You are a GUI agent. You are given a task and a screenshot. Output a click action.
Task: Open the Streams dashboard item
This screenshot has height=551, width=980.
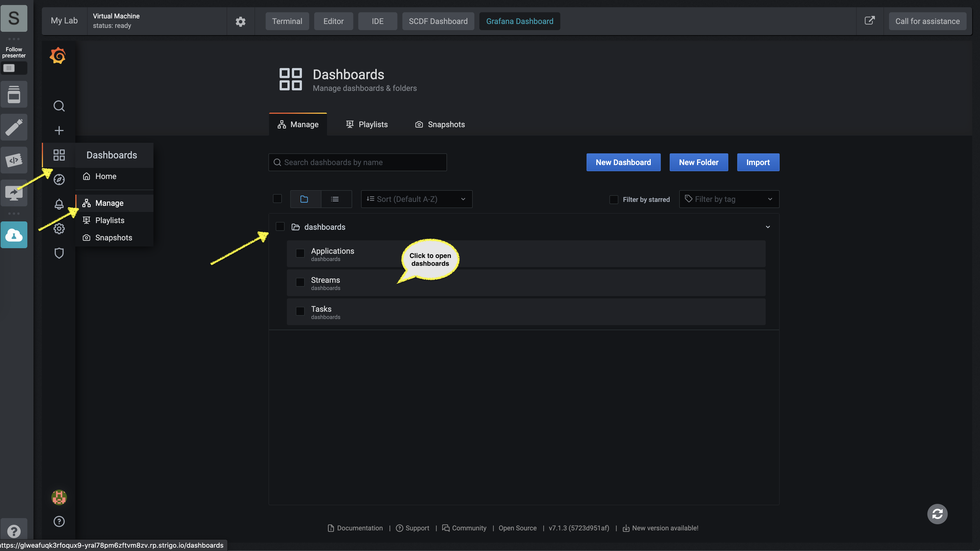(325, 280)
